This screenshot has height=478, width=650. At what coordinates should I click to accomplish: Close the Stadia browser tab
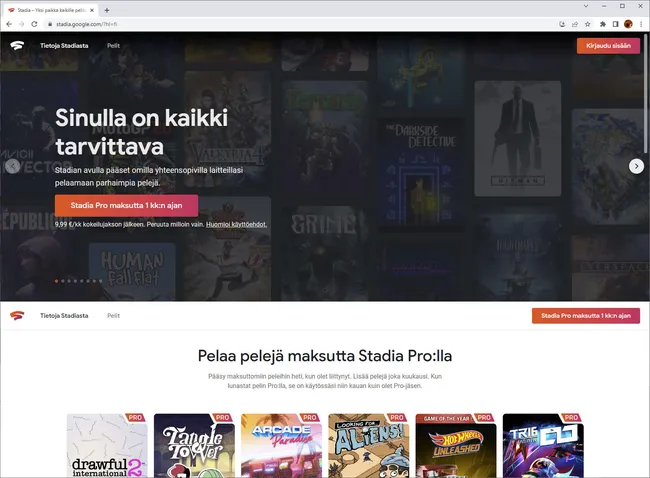tap(92, 10)
